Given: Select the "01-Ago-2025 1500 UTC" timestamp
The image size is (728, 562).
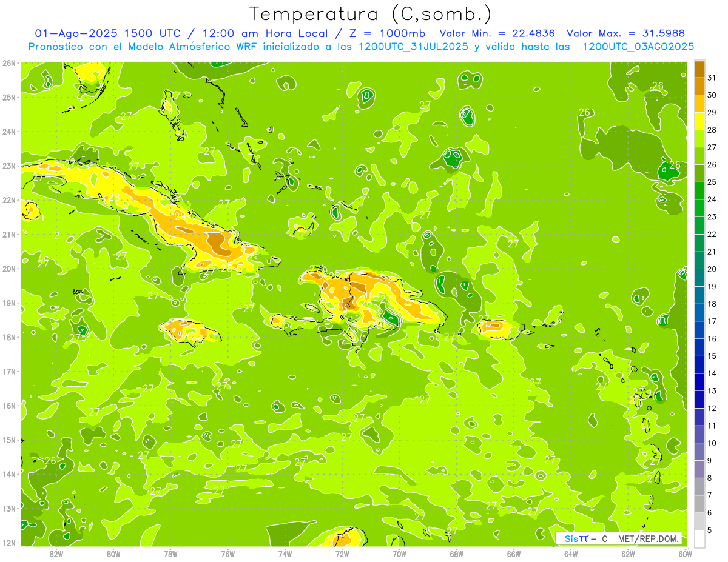Looking at the screenshot, I should point(109,33).
